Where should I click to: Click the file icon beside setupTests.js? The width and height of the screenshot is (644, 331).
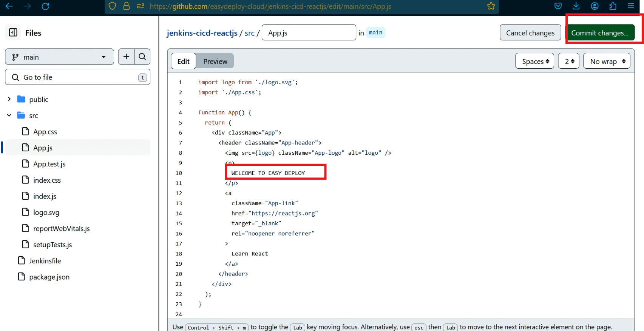pos(25,244)
